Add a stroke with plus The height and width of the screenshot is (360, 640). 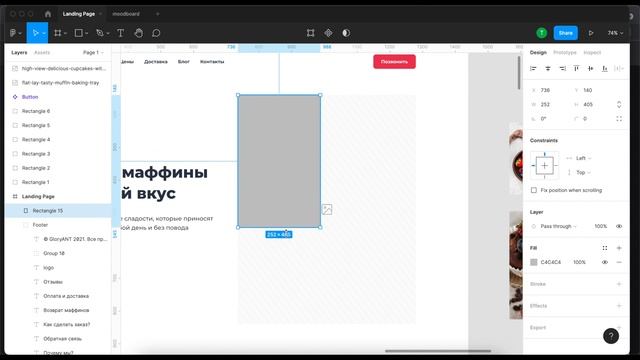(619, 284)
